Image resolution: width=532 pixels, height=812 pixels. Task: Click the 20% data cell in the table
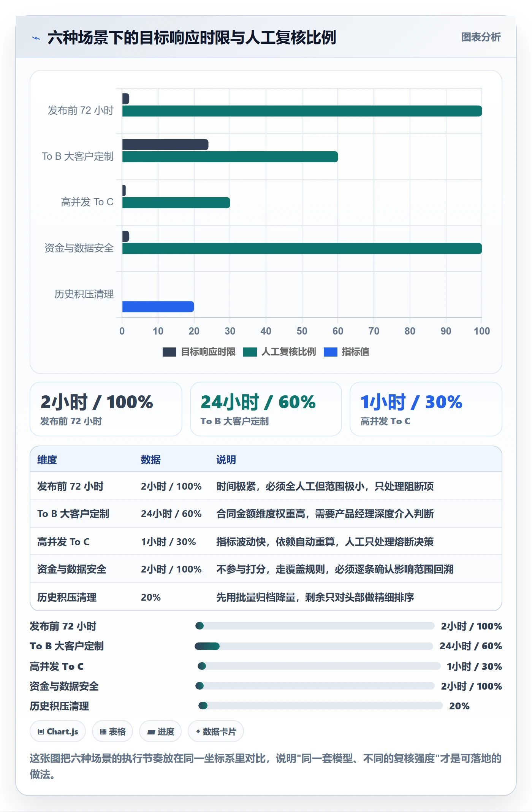click(151, 597)
